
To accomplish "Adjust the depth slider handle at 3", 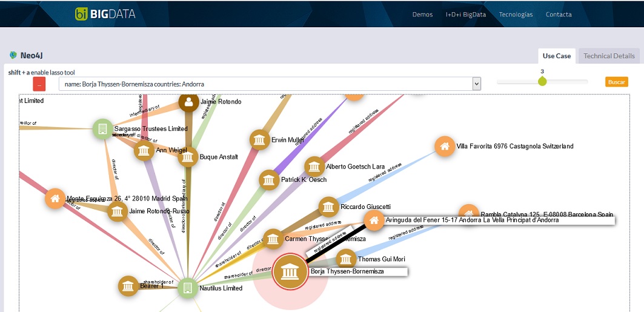I will click(x=542, y=81).
